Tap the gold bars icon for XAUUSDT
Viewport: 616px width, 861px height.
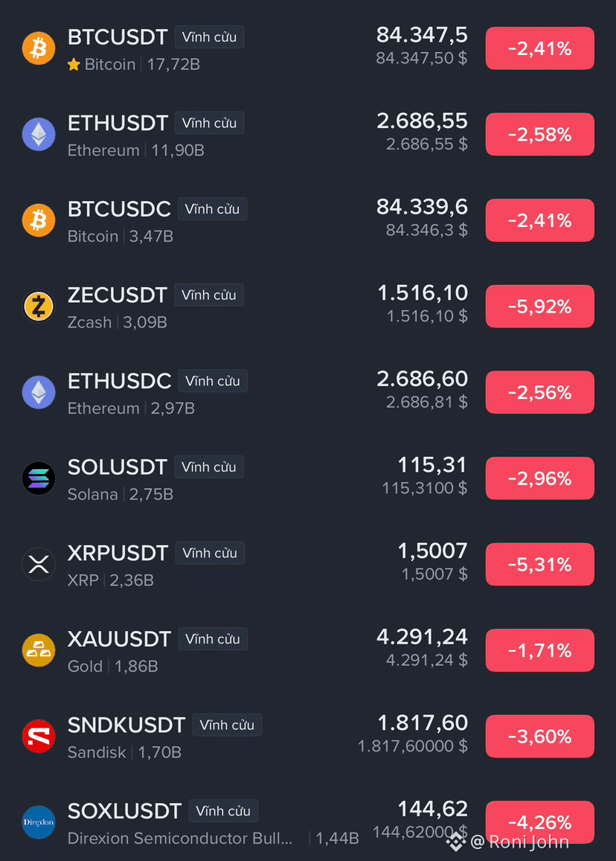pyautogui.click(x=39, y=650)
